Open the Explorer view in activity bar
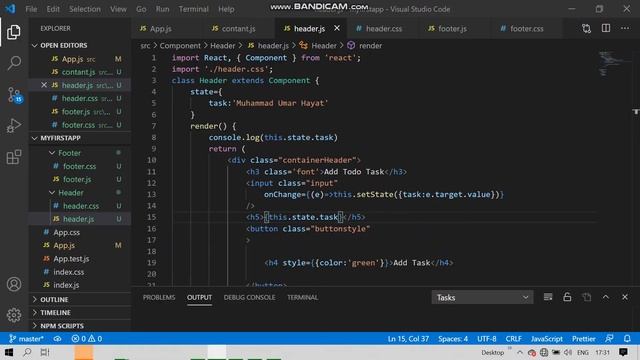 [x=13, y=32]
